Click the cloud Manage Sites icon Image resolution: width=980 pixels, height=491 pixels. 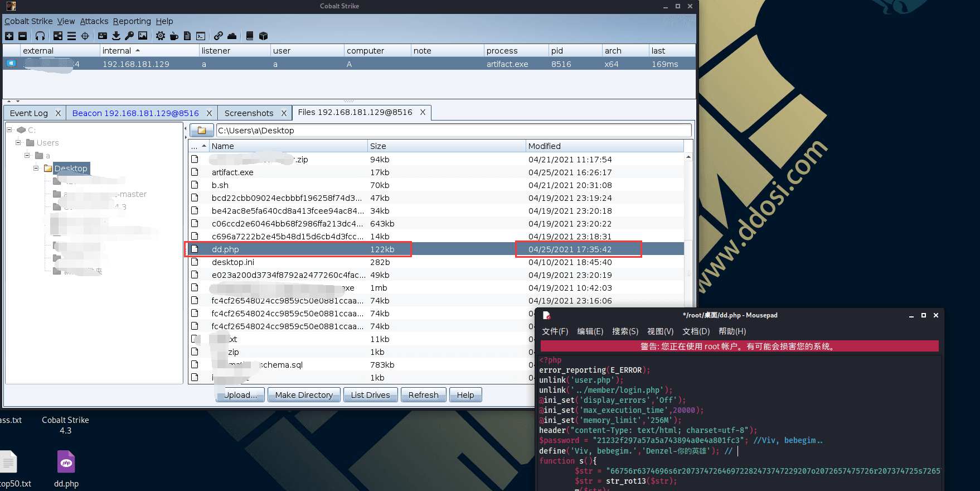[x=232, y=36]
